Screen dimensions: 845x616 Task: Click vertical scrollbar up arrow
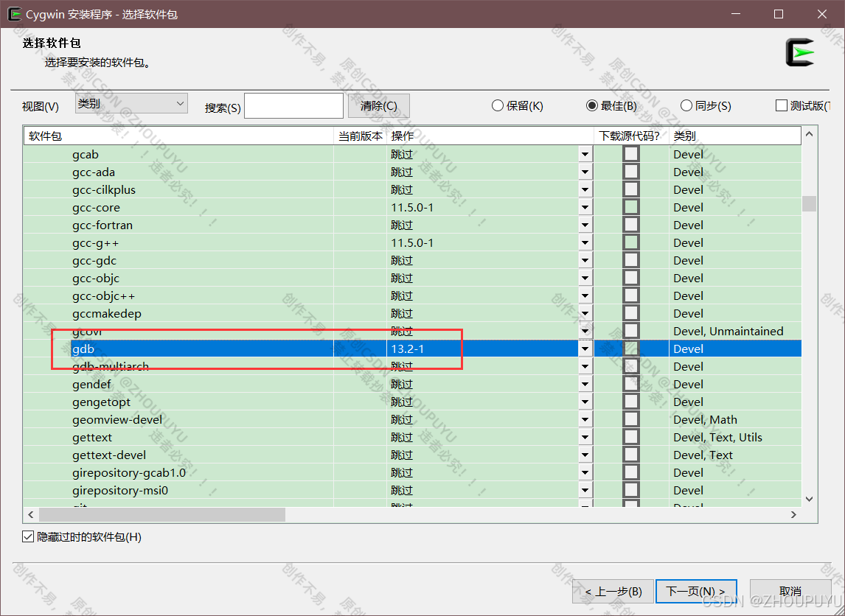pyautogui.click(x=809, y=133)
